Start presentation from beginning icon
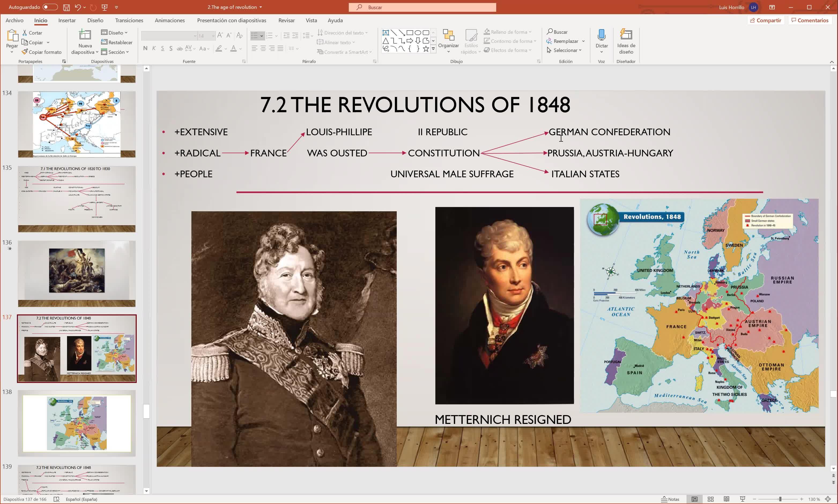Viewport: 838px width, 504px height. point(105,7)
